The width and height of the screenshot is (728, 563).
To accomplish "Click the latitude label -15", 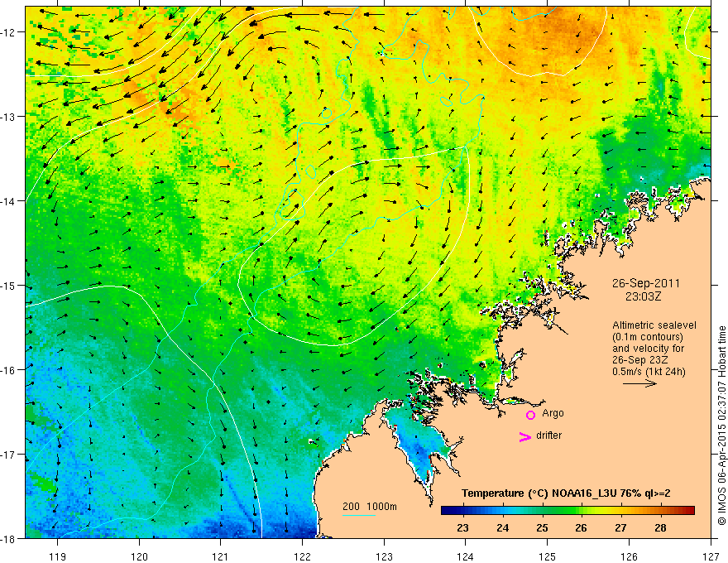I will (x=7, y=286).
